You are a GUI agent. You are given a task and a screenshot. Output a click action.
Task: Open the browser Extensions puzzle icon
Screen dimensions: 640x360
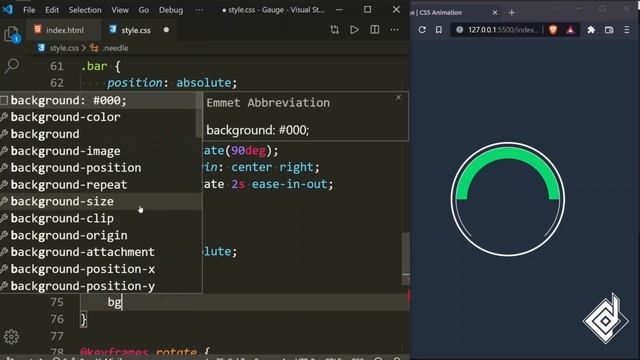pos(591,30)
